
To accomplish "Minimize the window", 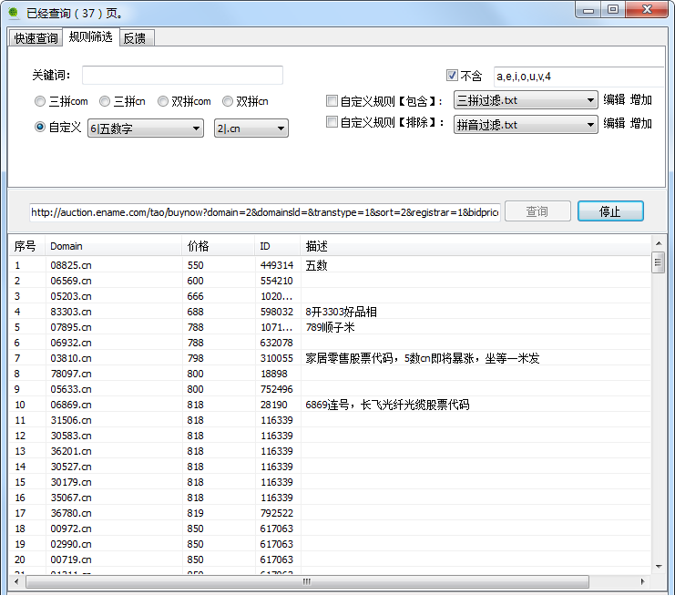I will tap(588, 9).
